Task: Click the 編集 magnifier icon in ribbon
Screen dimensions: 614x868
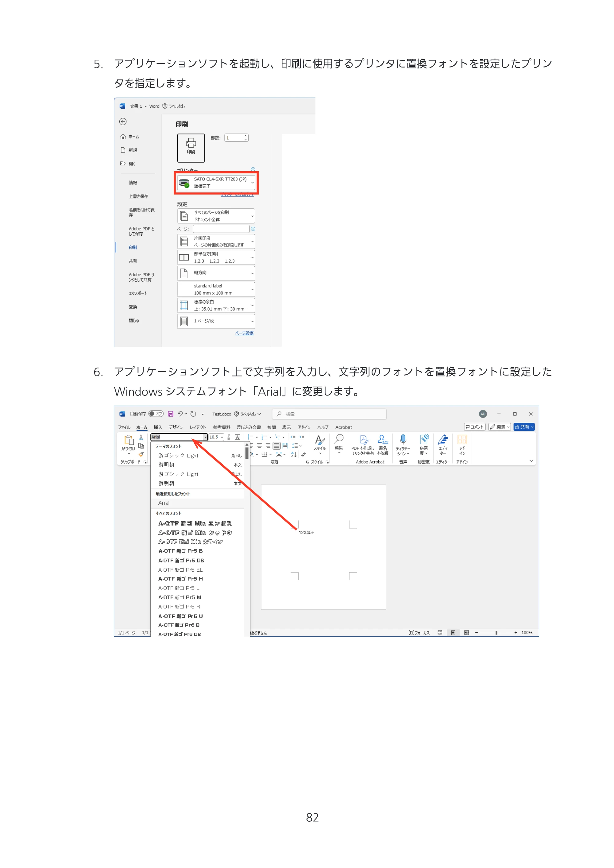Action: point(339,439)
